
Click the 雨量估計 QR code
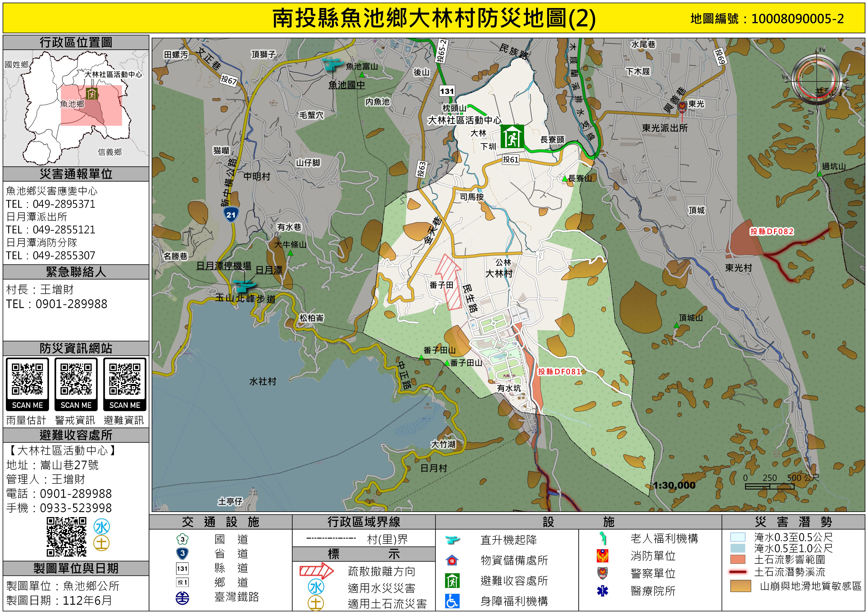pos(27,379)
